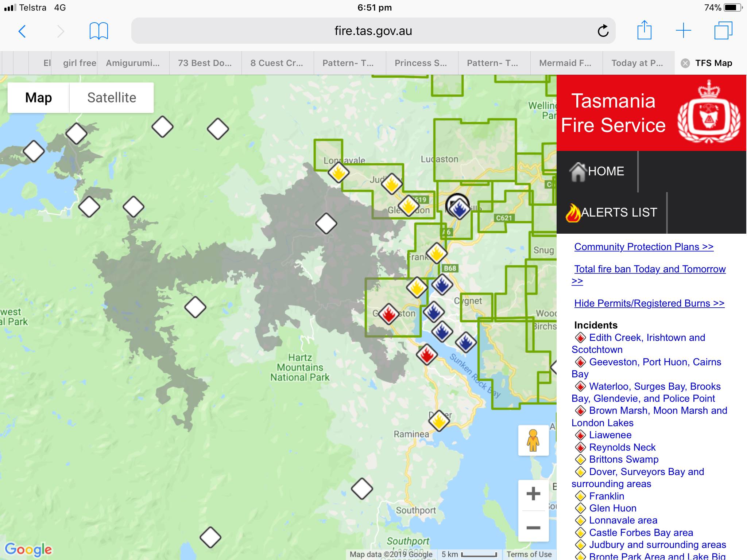
Task: Tap the Safari reload page icon
Action: 603,31
